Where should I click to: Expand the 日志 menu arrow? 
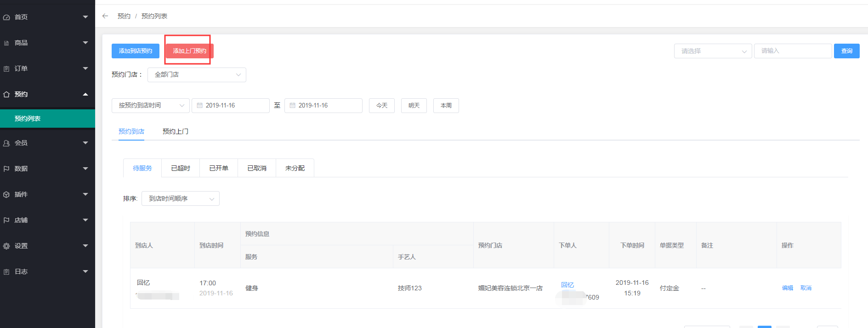click(85, 271)
